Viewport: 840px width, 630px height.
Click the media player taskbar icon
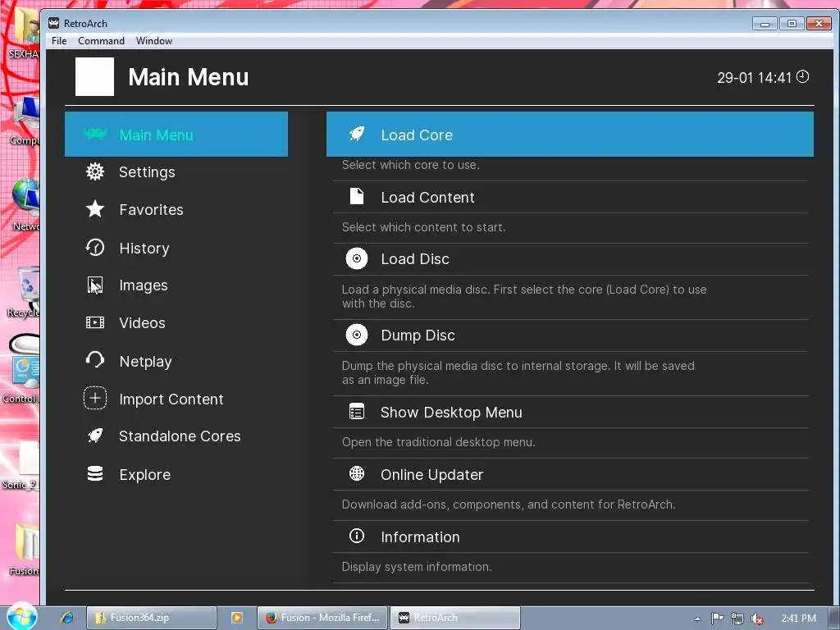pos(237,618)
